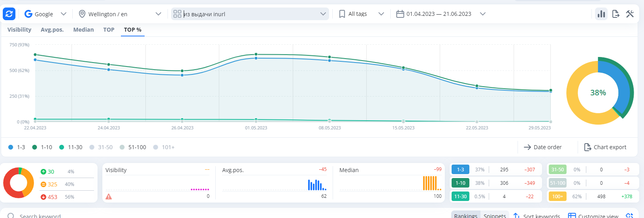The height and width of the screenshot is (218, 644).
Task: Open the Google search engine dropdown
Action: (45, 14)
